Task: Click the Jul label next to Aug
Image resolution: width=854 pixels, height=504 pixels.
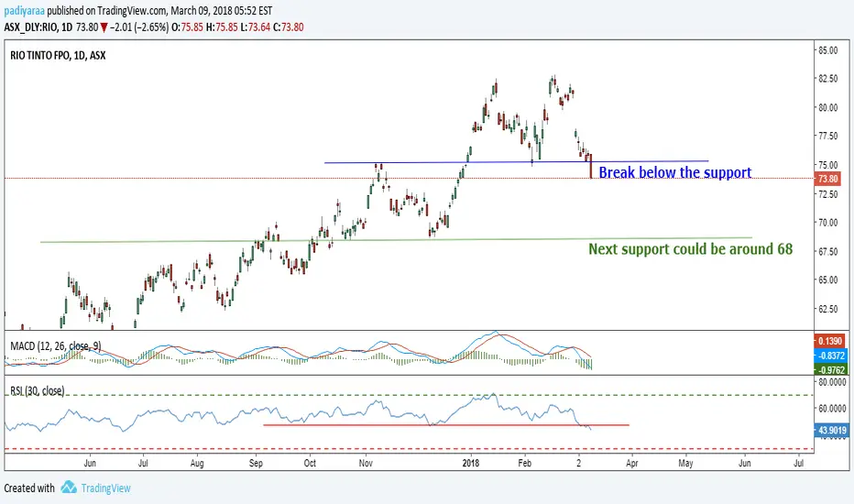Action: (143, 463)
